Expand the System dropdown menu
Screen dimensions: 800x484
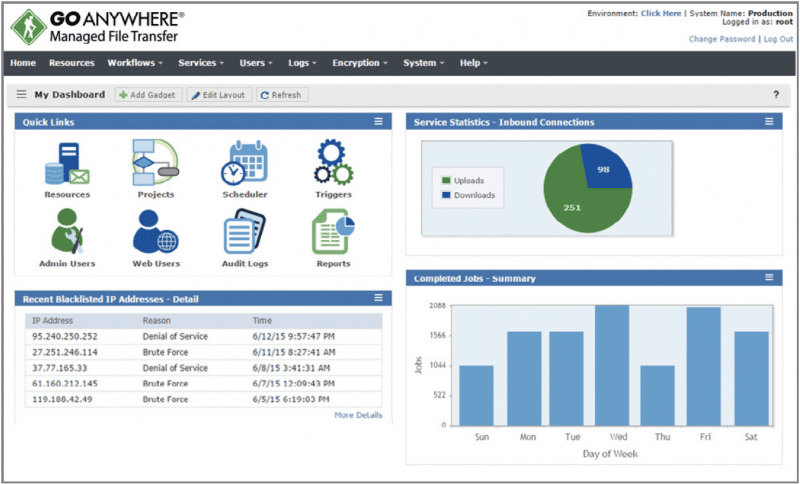click(x=424, y=63)
